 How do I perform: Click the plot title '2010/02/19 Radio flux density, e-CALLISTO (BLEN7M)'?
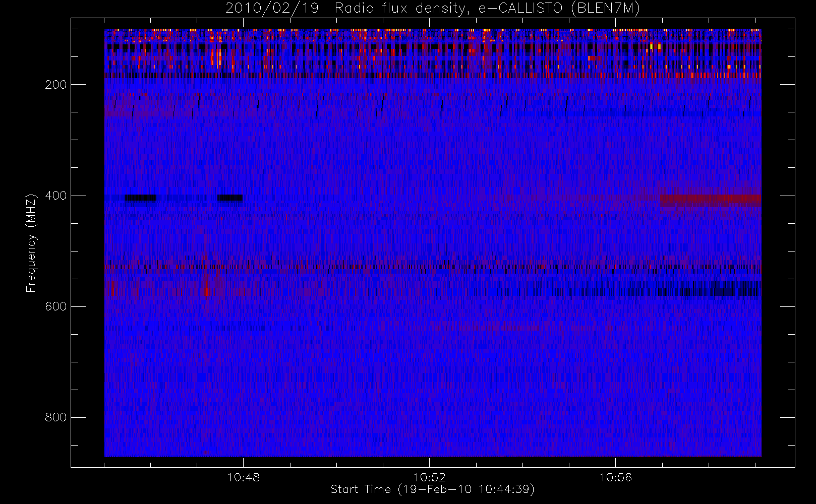433,9
